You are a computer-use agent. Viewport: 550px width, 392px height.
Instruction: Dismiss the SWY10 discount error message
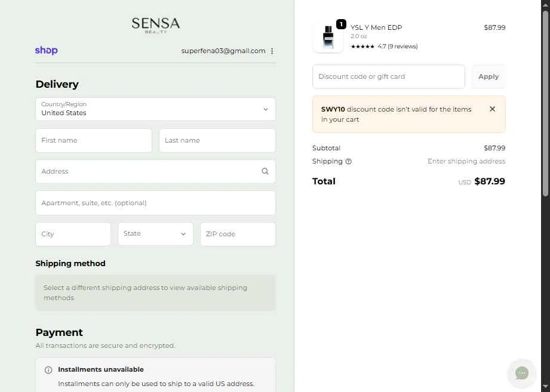coord(492,109)
